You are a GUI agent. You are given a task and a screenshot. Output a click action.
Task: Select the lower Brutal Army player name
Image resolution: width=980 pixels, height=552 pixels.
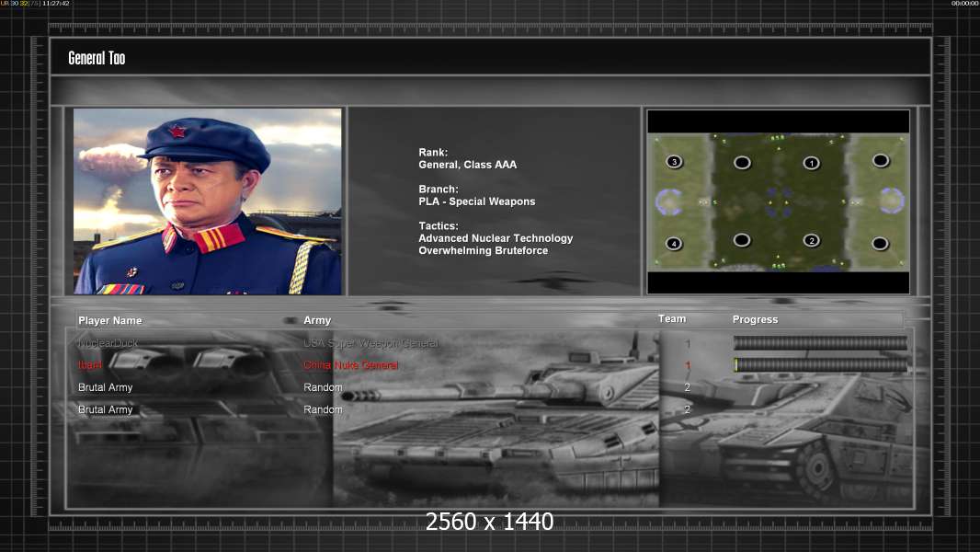[x=105, y=409]
